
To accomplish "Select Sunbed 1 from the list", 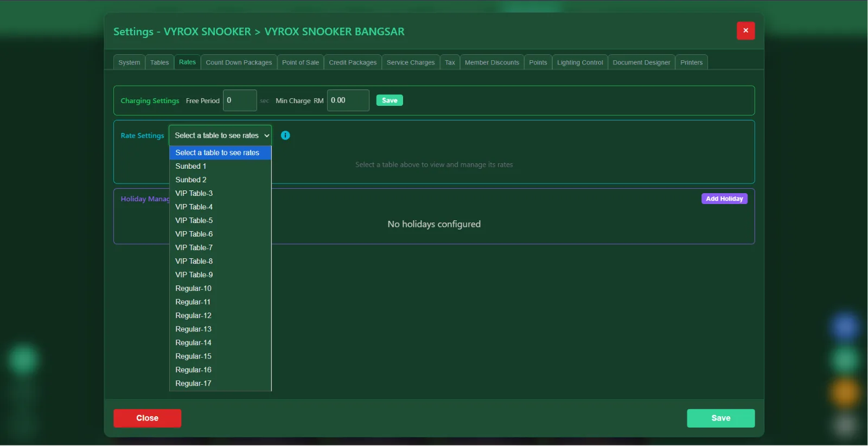I will tap(220, 167).
